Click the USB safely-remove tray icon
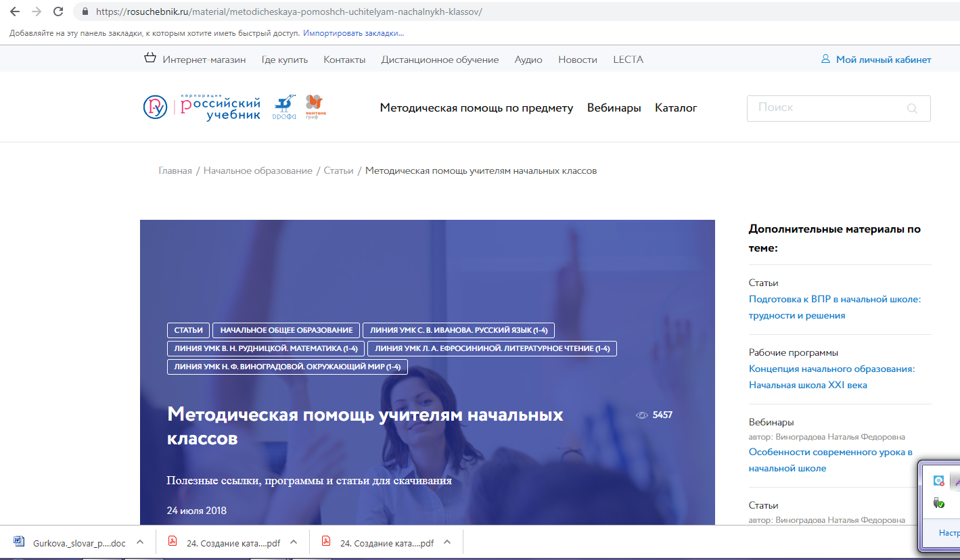 click(938, 503)
